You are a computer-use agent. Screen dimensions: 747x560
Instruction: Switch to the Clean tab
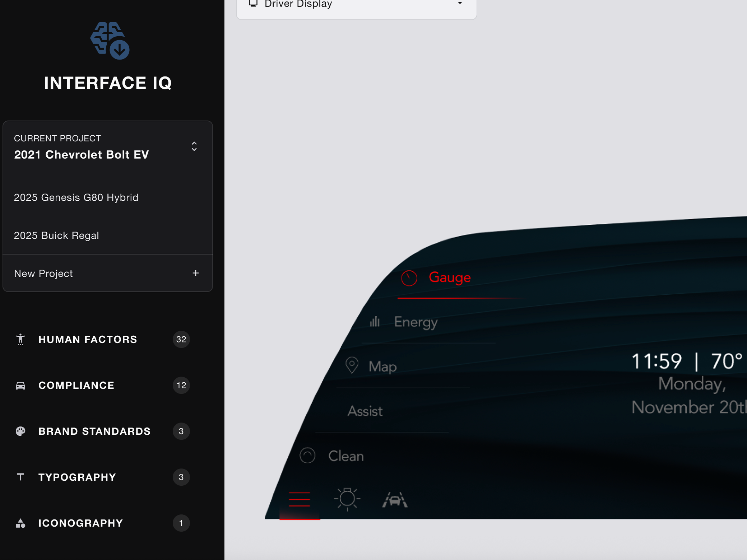point(345,456)
